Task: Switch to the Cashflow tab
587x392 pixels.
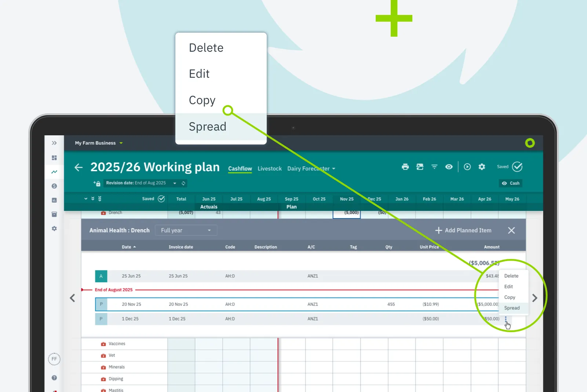Action: (240, 169)
